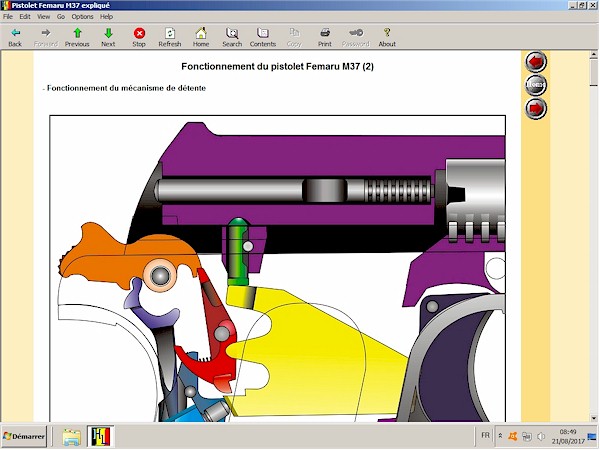Open the About dialog
The height and width of the screenshot is (450, 600).
(x=387, y=37)
